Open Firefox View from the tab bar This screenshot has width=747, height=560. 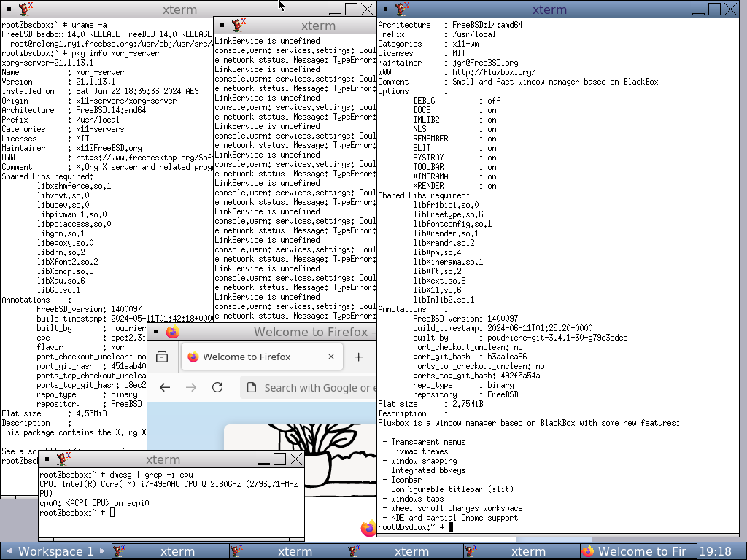(162, 357)
